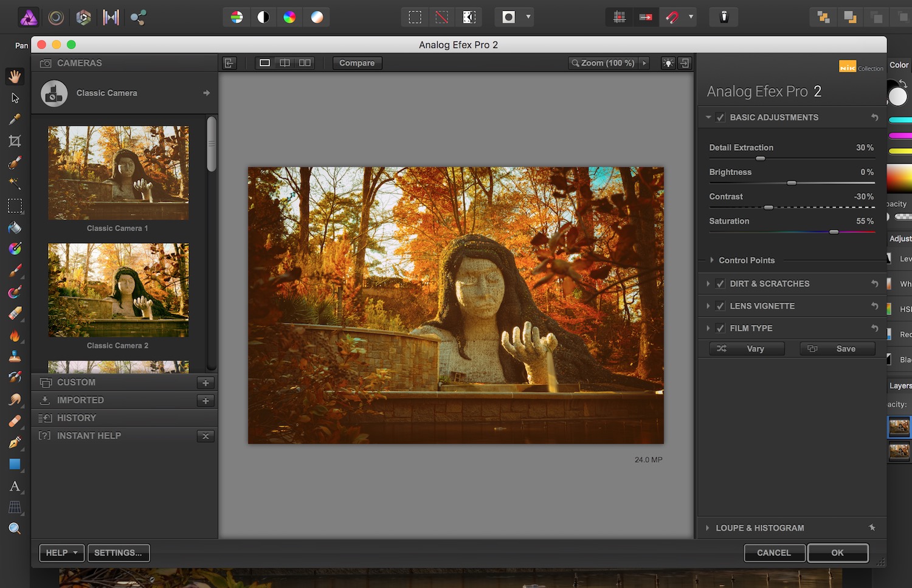Click the Cancel button
This screenshot has width=912, height=588.
774,553
